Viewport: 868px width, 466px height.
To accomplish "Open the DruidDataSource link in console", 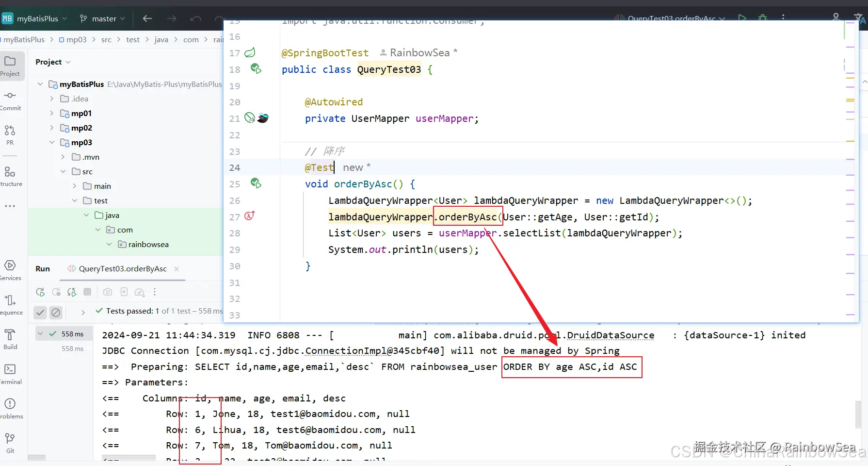I will pos(611,335).
